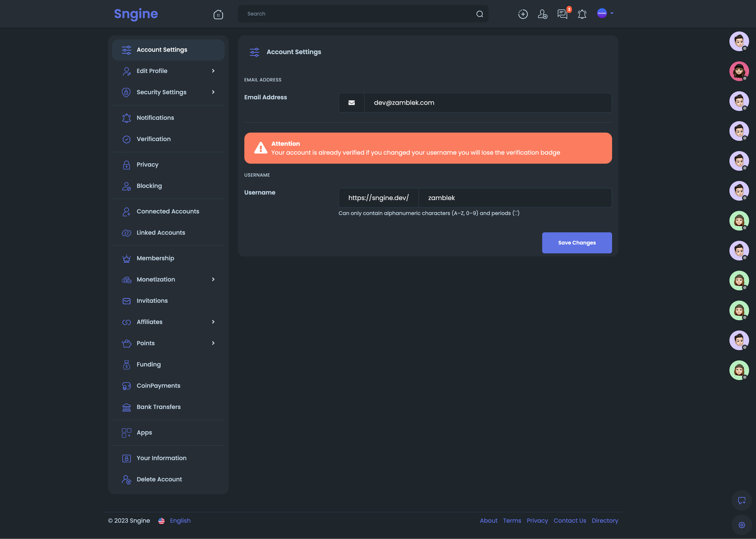Click the search magnifier icon
The image size is (756, 539).
(x=480, y=14)
